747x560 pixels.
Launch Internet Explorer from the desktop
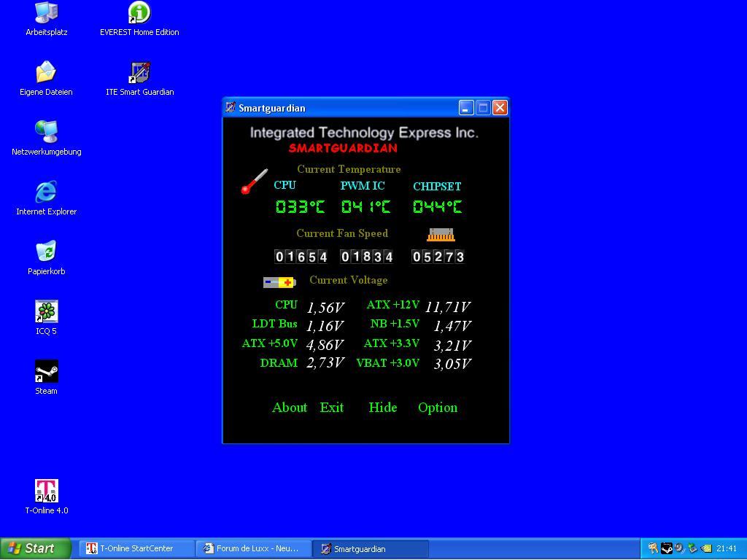[46, 198]
